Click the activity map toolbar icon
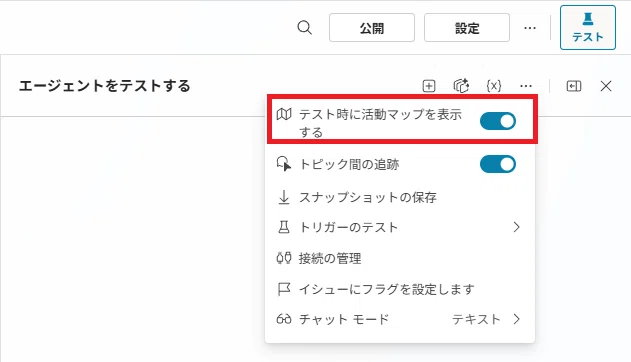631x362 pixels. click(461, 86)
